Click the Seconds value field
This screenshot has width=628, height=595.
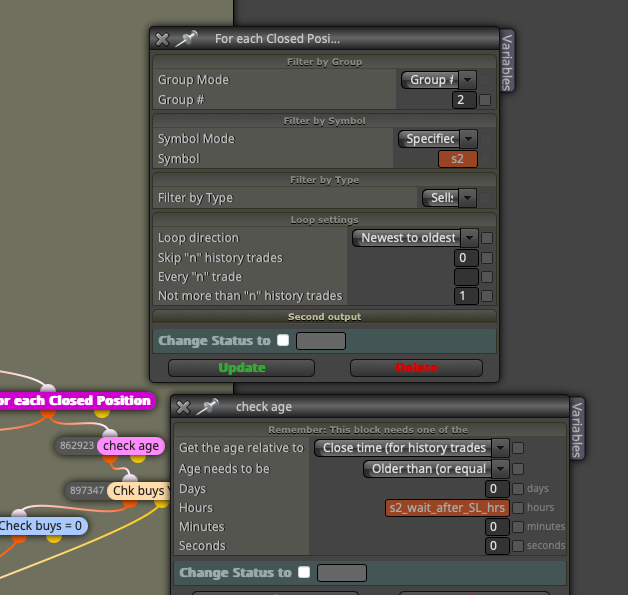(497, 546)
